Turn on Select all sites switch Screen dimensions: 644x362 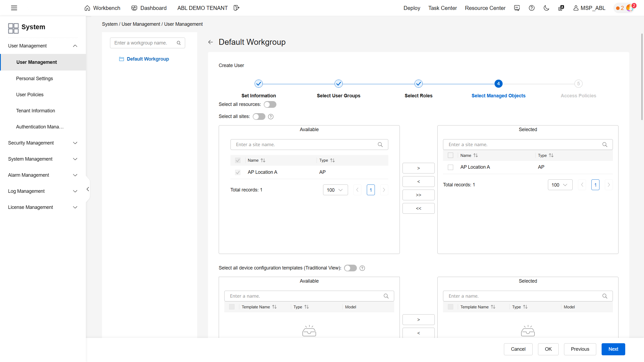[259, 116]
